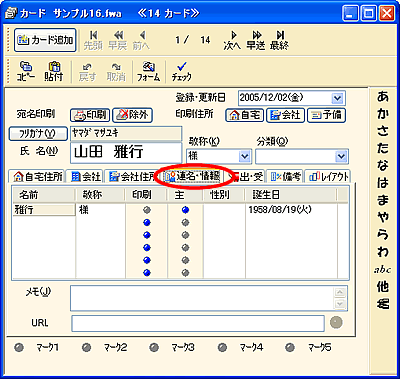Toggle the マーク3 indicator
The image size is (400, 379).
coord(154,348)
